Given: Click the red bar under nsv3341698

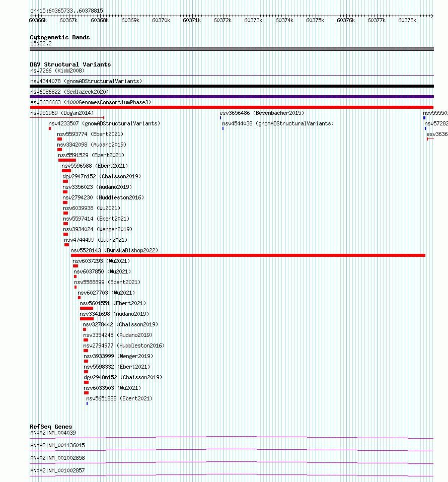Looking at the screenshot, I should coord(87,319).
